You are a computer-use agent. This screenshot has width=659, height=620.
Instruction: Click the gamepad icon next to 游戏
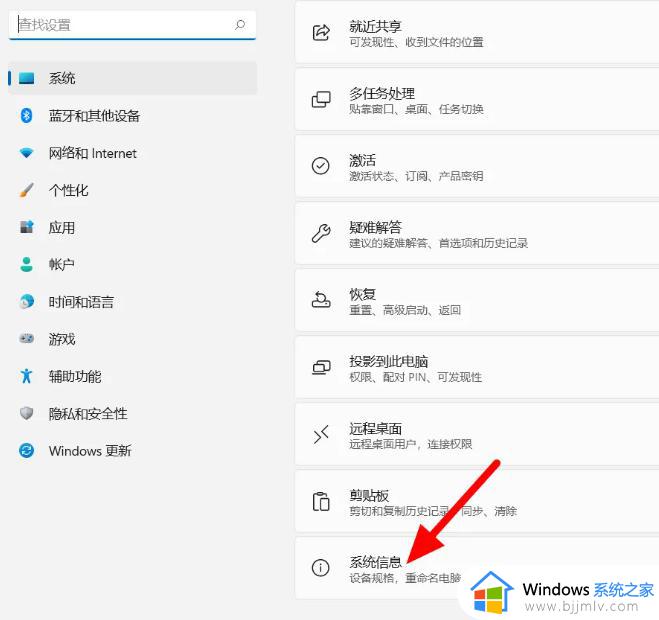point(26,338)
